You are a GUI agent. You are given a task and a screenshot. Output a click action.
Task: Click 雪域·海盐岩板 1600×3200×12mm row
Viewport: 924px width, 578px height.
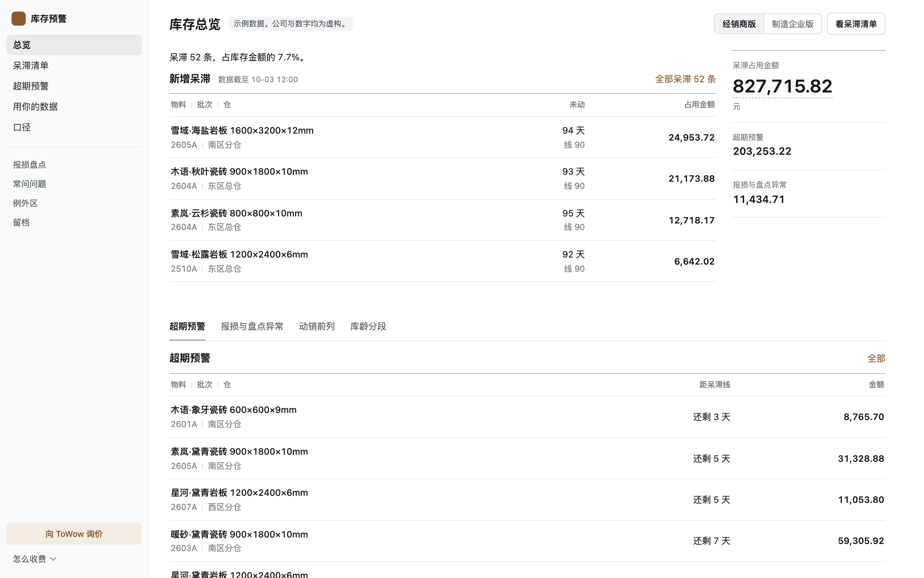point(442,137)
